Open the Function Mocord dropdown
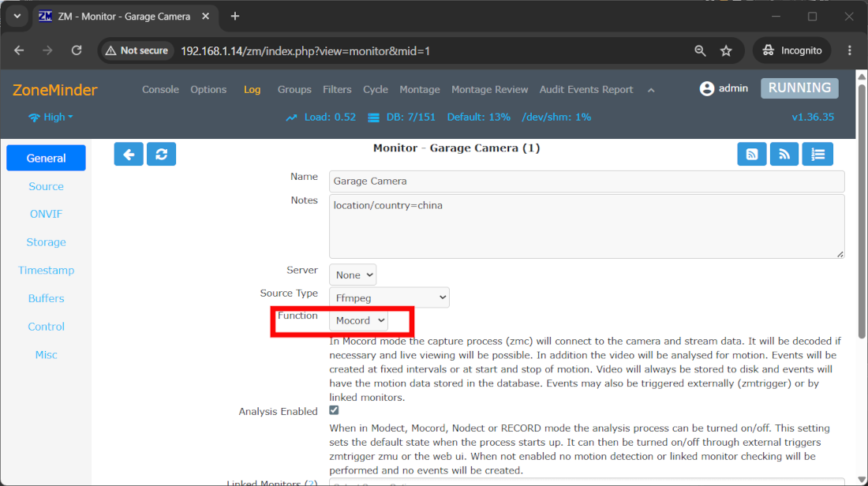868x486 pixels. pyautogui.click(x=359, y=320)
